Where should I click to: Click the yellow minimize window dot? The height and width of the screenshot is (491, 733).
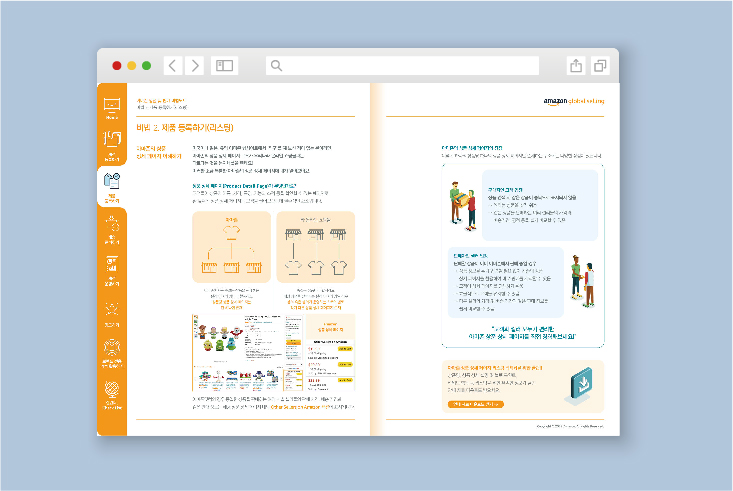tap(132, 65)
